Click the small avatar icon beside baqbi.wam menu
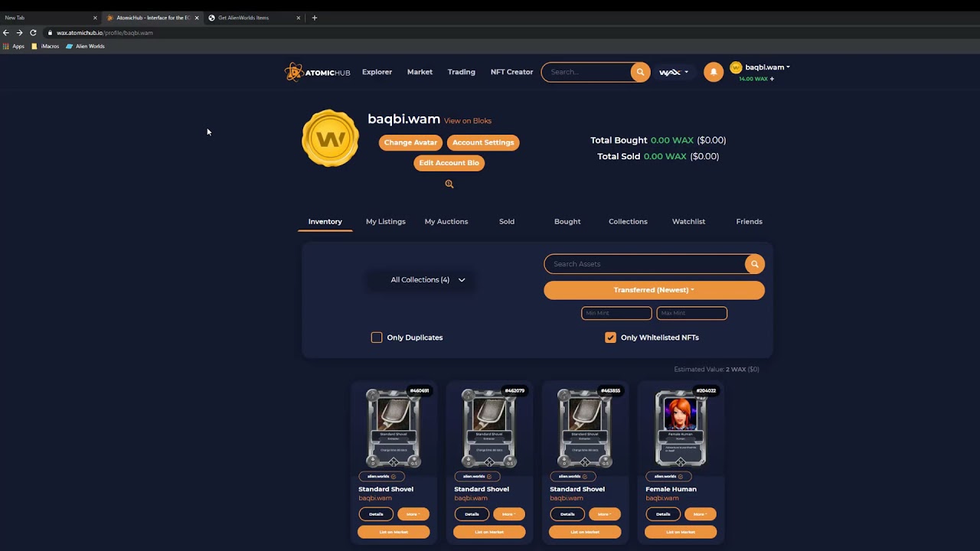Image resolution: width=980 pixels, height=551 pixels. [736, 67]
